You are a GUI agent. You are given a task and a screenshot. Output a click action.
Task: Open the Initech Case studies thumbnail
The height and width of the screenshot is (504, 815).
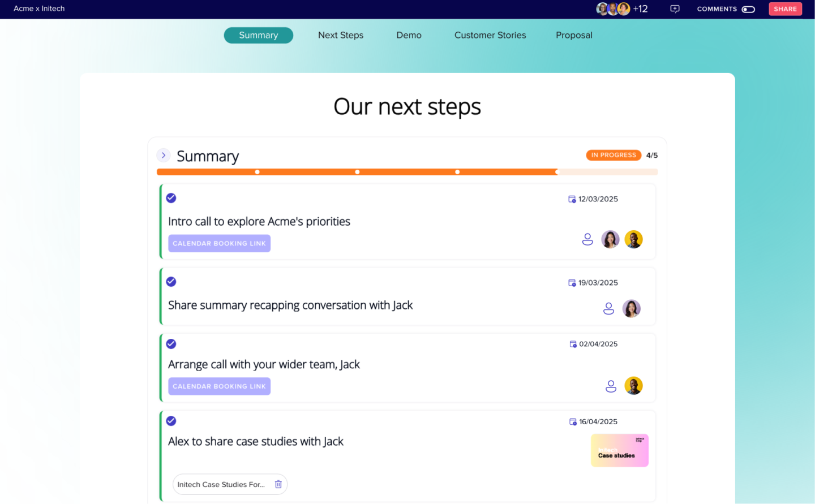pos(619,450)
